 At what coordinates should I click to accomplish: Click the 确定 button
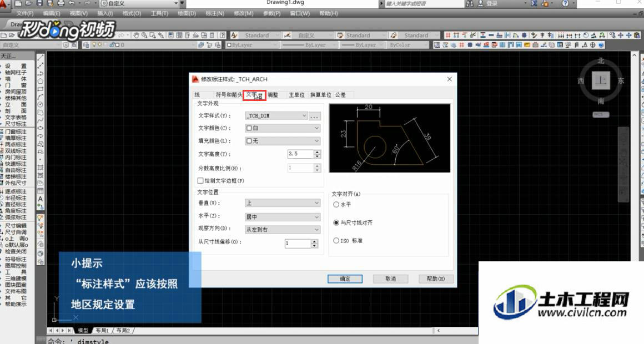coord(345,279)
